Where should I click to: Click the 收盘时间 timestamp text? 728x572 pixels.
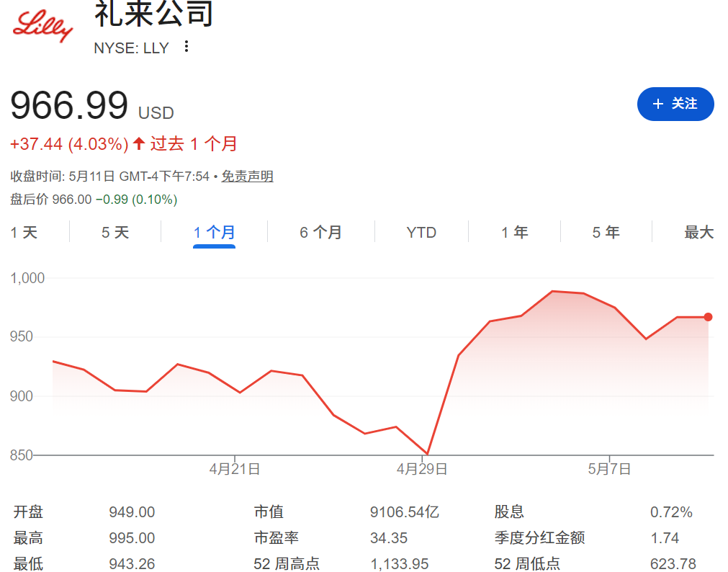click(x=109, y=176)
